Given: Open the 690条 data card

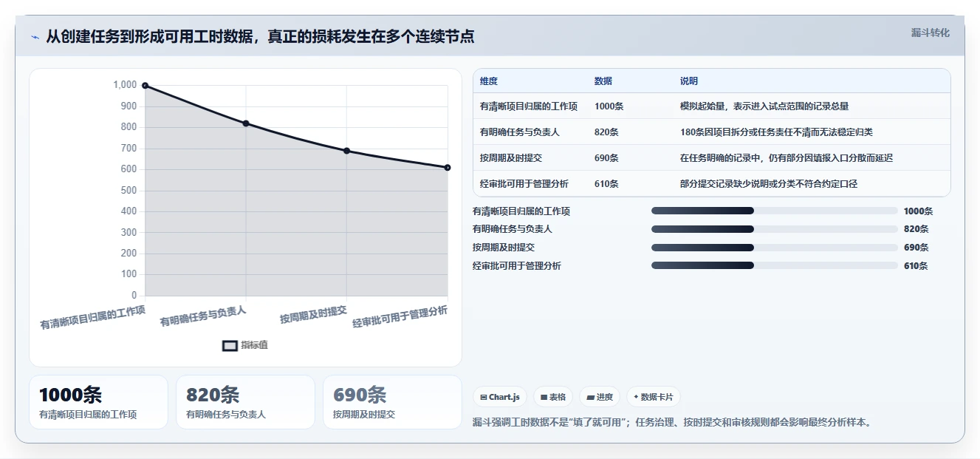Looking at the screenshot, I should pos(392,402).
